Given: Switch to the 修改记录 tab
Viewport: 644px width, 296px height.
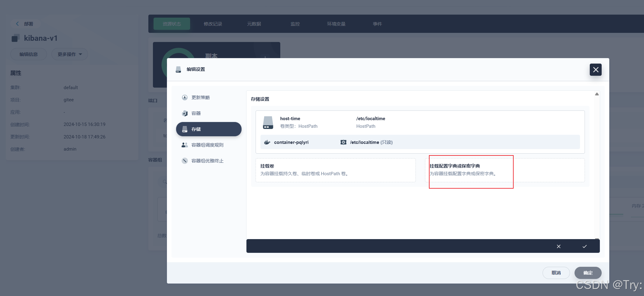Looking at the screenshot, I should click(x=213, y=24).
